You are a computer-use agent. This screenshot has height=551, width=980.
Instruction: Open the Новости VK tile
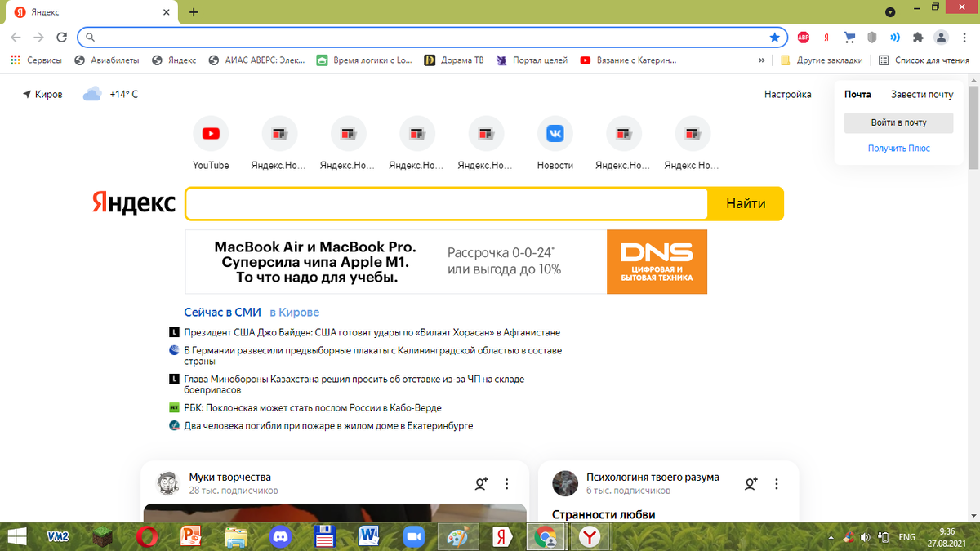point(555,133)
